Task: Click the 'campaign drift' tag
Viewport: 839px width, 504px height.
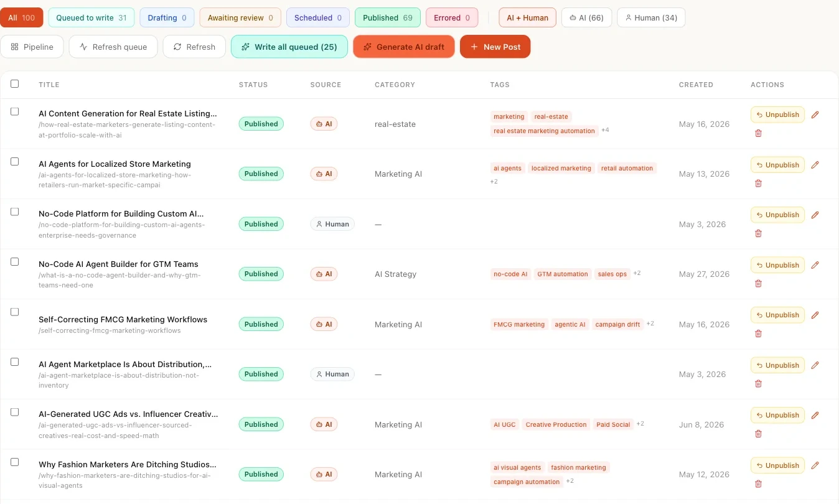Action: 617,324
